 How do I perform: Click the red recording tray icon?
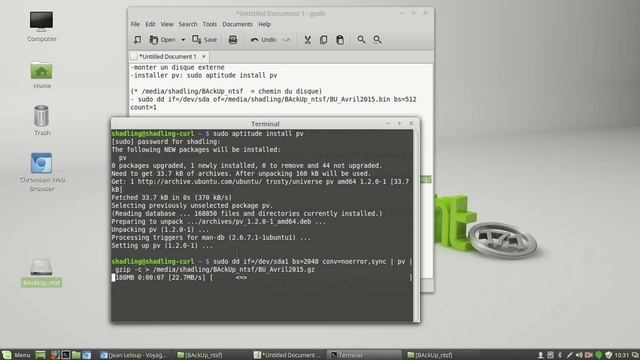[589, 355]
